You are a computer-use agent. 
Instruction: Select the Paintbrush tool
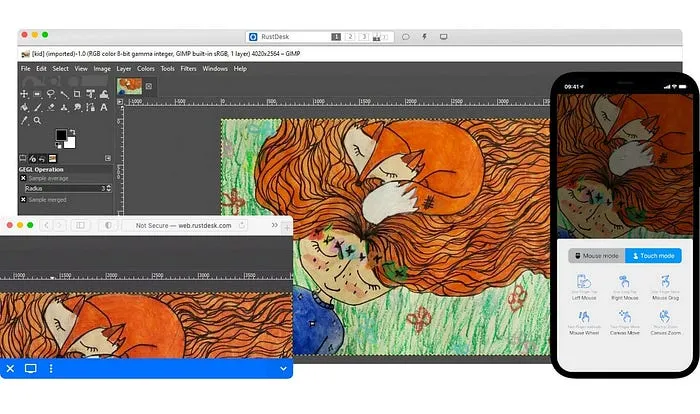tap(38, 107)
